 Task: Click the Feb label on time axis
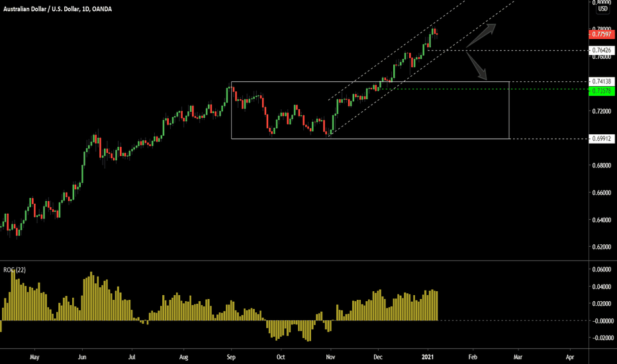(x=473, y=357)
